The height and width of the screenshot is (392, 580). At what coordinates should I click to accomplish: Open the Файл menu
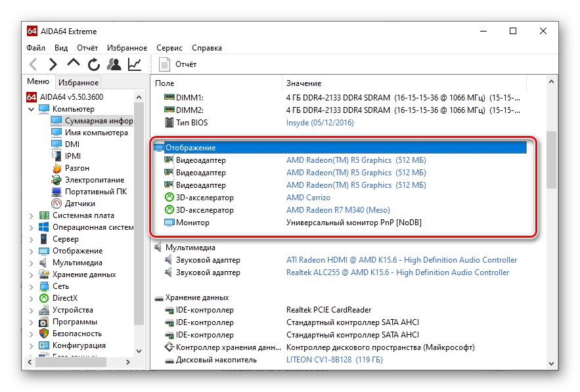coord(36,48)
